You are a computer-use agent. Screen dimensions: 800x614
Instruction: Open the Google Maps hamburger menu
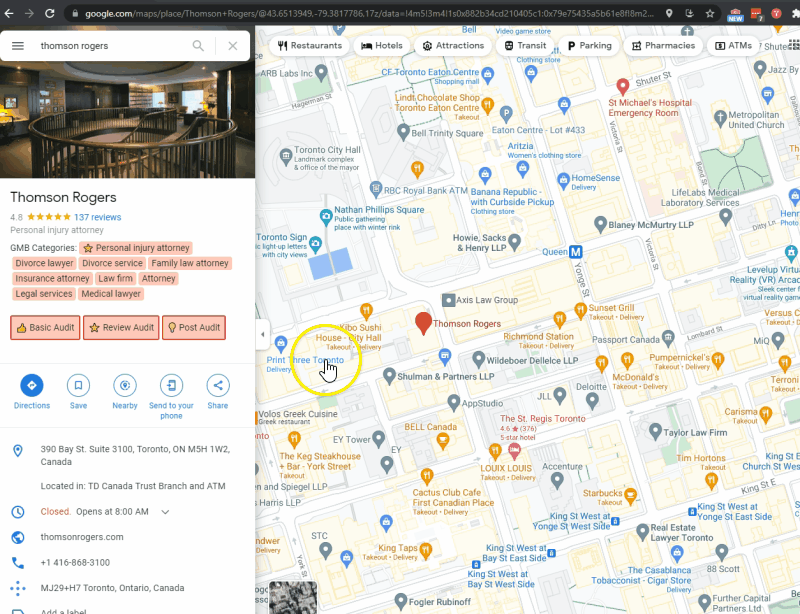pos(18,46)
